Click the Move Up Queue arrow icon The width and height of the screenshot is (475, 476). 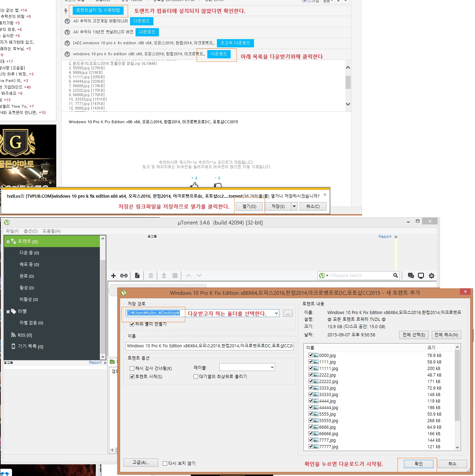188,276
